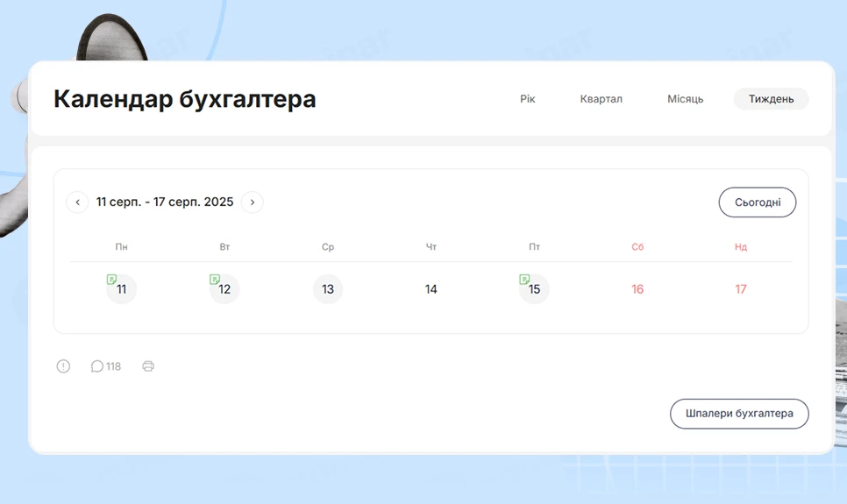Open Шпалери бухгалтера button
This screenshot has width=847, height=504.
(739, 414)
